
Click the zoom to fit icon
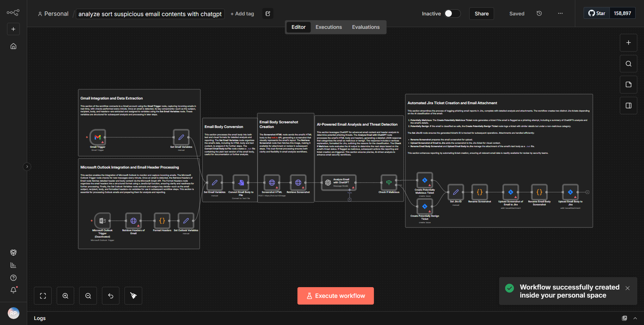[43, 296]
